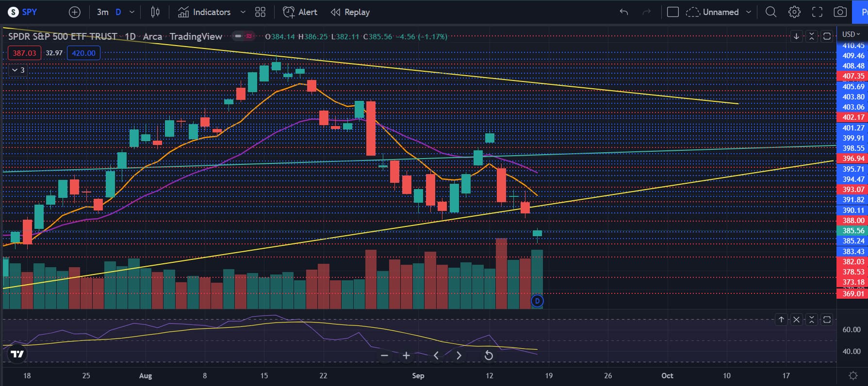Viewport: 868px width, 386px height.
Task: Click the 410.45 price level label
Action: [x=852, y=46]
